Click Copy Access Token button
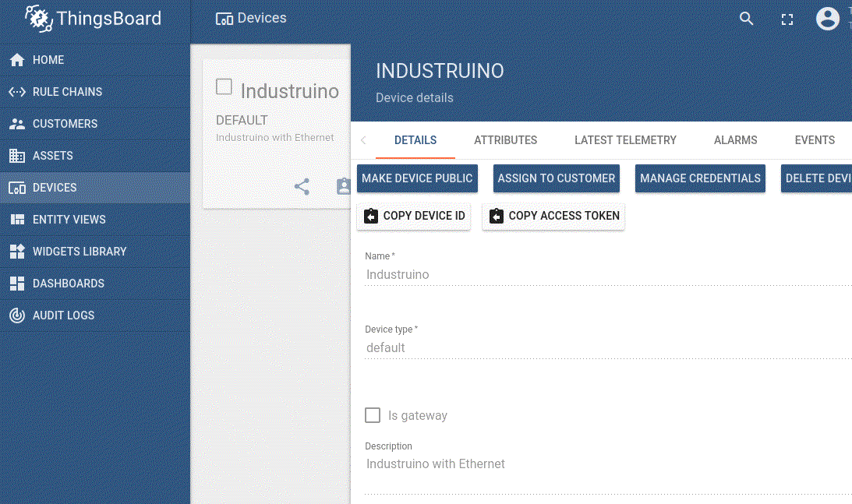 (x=553, y=216)
